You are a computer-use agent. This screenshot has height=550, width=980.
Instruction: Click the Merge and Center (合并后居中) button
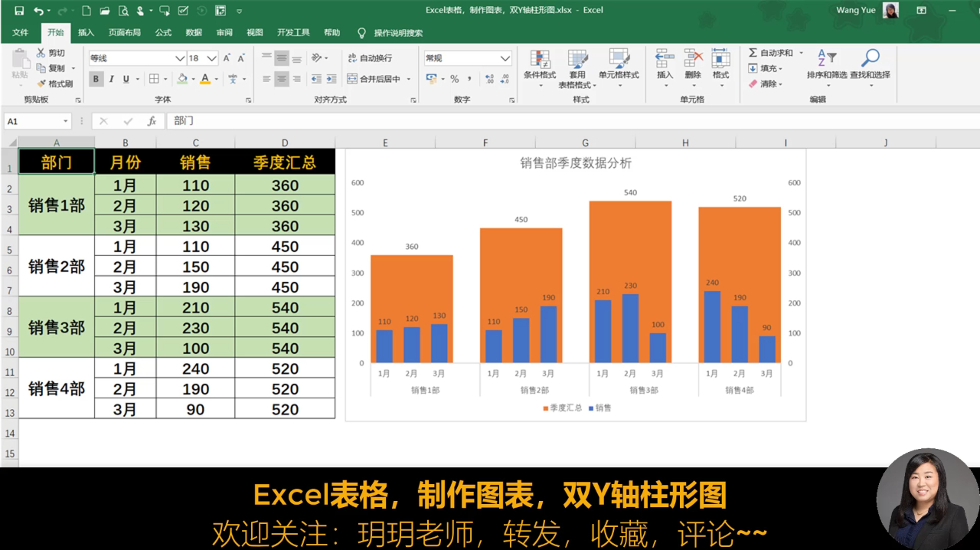tap(374, 79)
